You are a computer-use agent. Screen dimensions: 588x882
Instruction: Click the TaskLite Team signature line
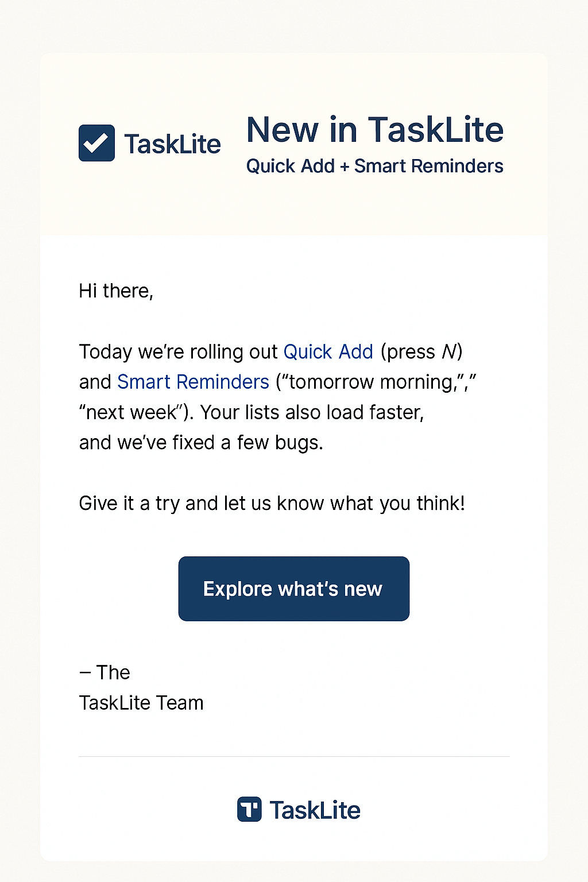pyautogui.click(x=141, y=703)
